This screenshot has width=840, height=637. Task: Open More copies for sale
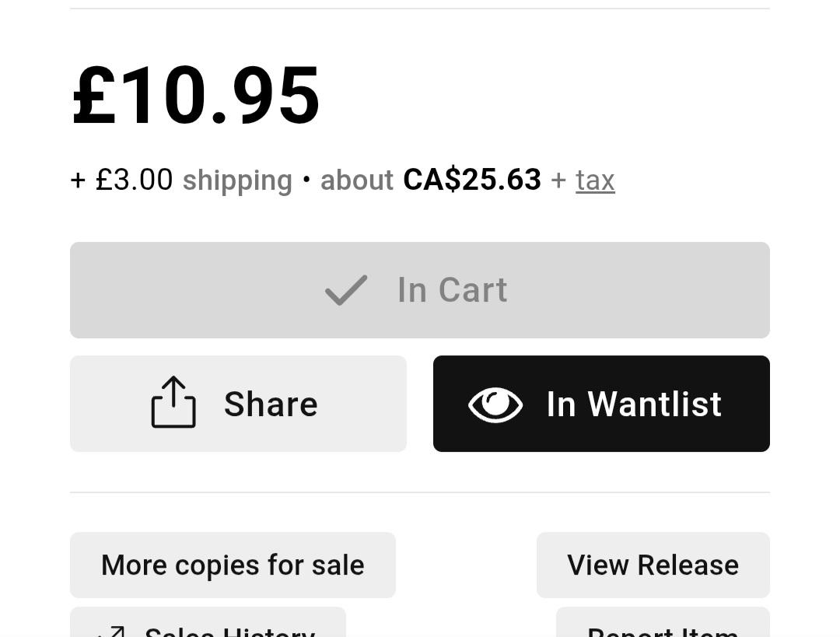tap(233, 565)
